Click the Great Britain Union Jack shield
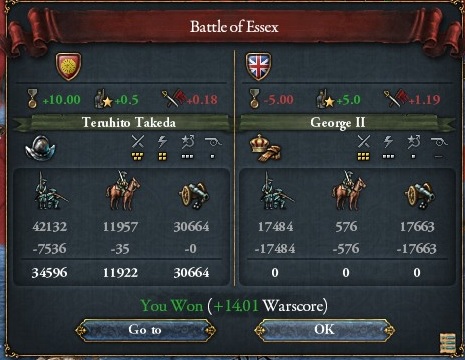 tap(258, 66)
